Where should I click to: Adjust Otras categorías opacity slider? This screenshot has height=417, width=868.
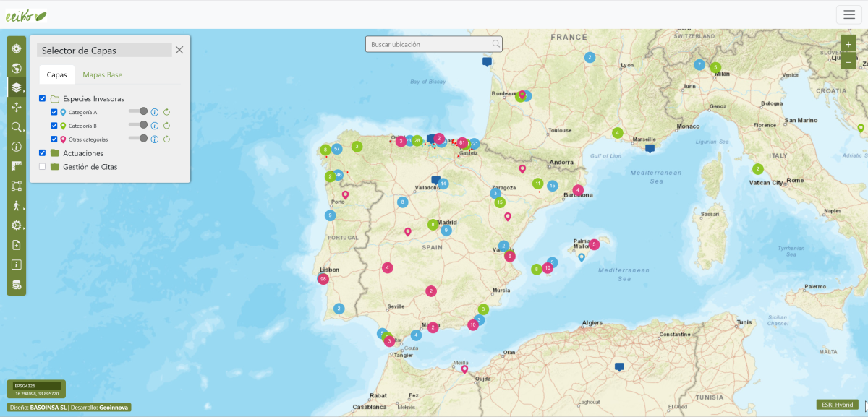138,138
